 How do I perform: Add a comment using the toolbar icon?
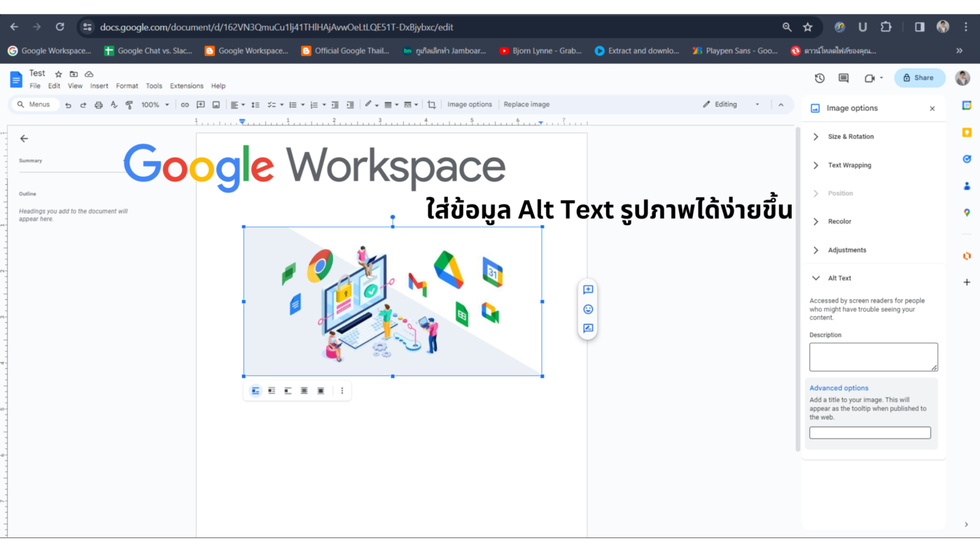tap(200, 104)
